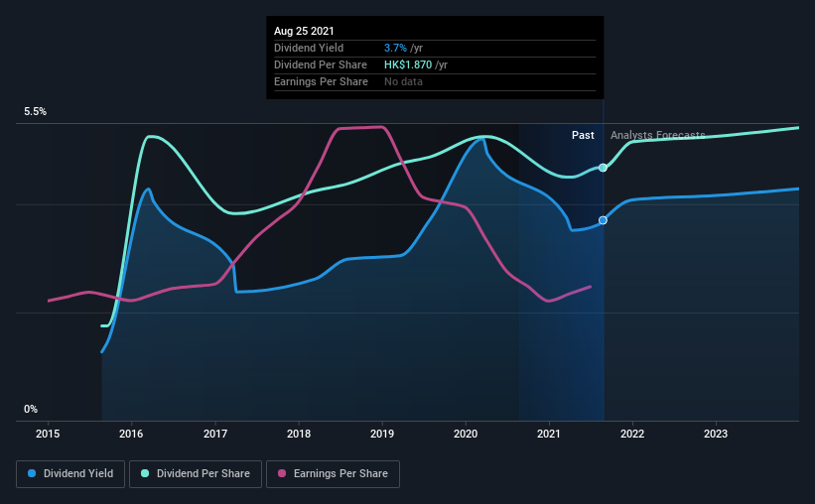This screenshot has height=504, width=815.
Task: Select the Dividend Yield data point marker
Action: coord(603,221)
